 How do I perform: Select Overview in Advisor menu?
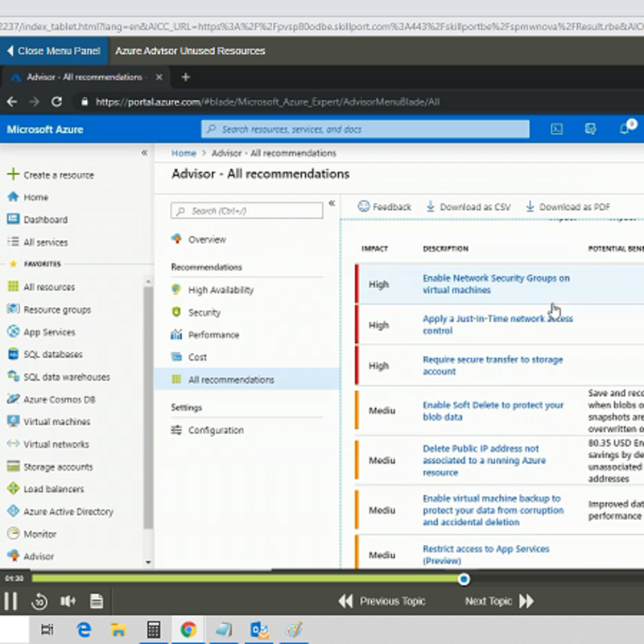click(x=199, y=239)
